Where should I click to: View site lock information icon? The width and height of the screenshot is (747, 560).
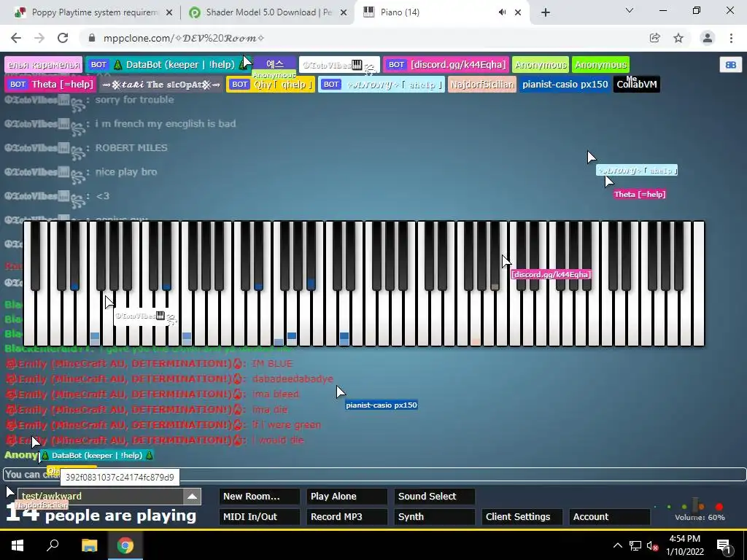pos(93,38)
